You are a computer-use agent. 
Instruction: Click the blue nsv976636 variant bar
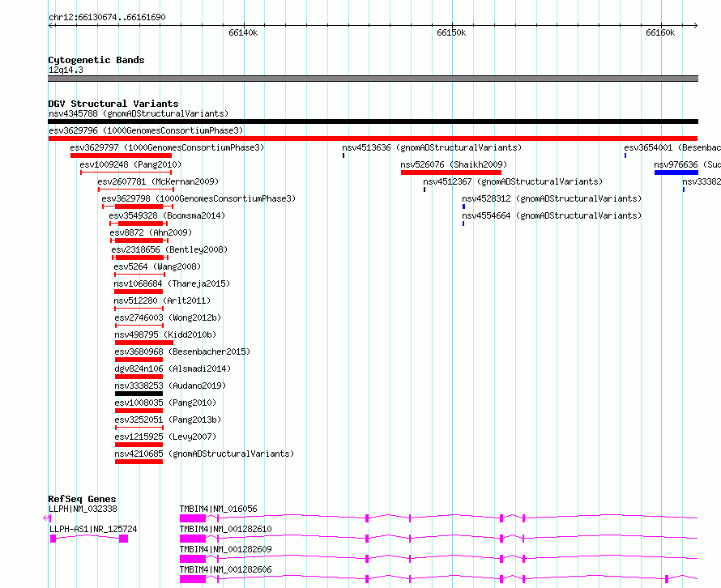click(676, 173)
